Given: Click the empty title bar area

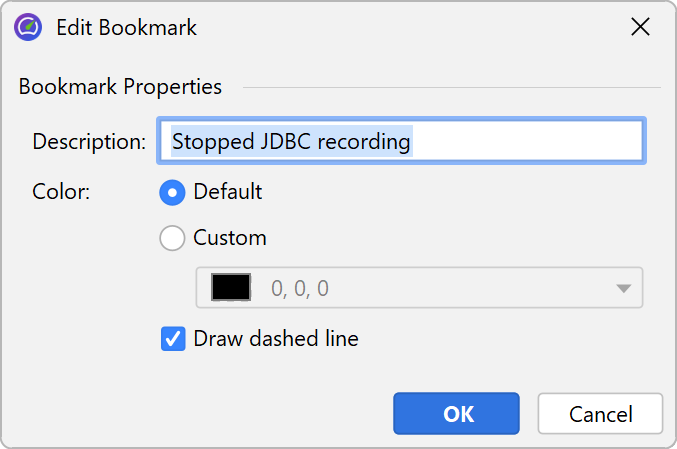Looking at the screenshot, I should pyautogui.click(x=400, y=27).
